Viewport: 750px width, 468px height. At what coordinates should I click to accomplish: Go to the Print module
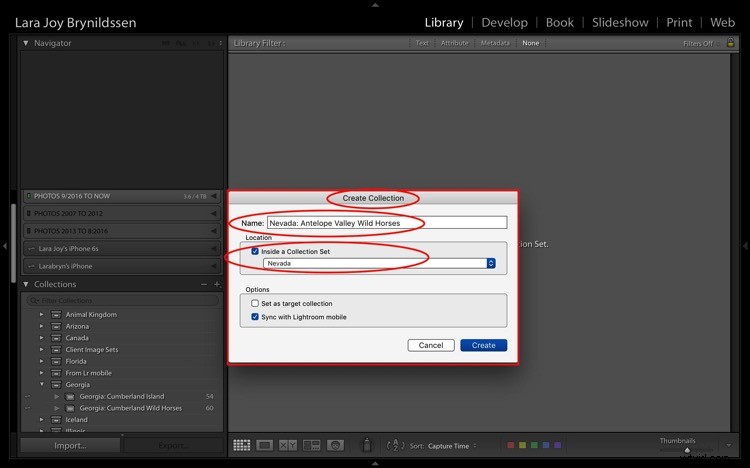pos(679,22)
